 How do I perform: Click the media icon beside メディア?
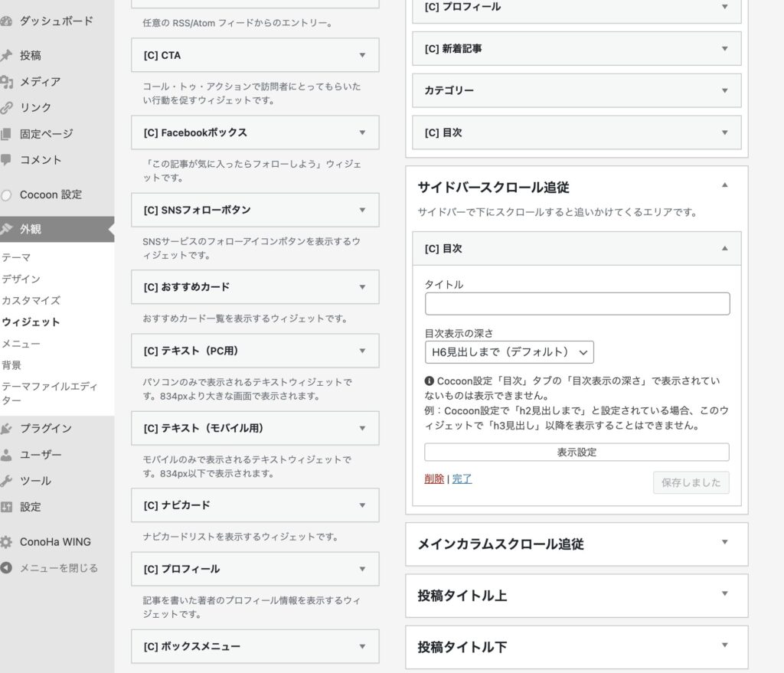point(6,82)
